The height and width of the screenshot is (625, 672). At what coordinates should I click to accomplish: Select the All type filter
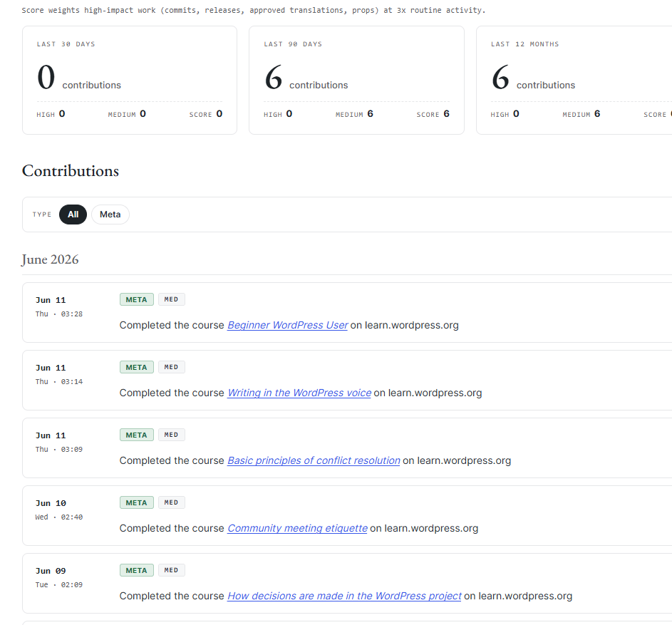tap(73, 215)
